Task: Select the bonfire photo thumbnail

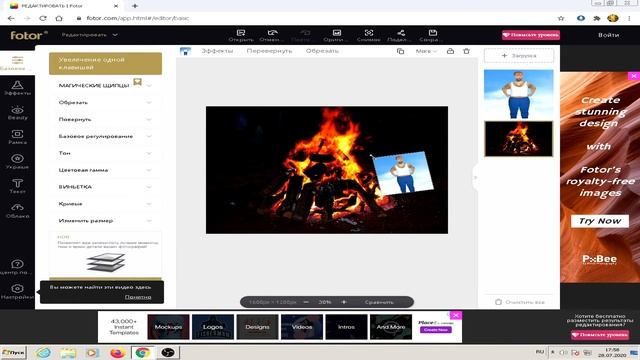Action: click(x=519, y=139)
